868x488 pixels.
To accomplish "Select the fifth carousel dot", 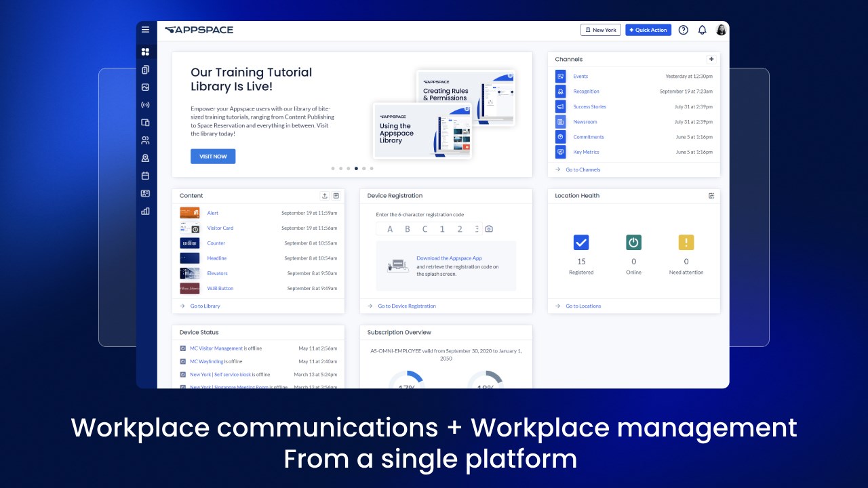I will (364, 168).
